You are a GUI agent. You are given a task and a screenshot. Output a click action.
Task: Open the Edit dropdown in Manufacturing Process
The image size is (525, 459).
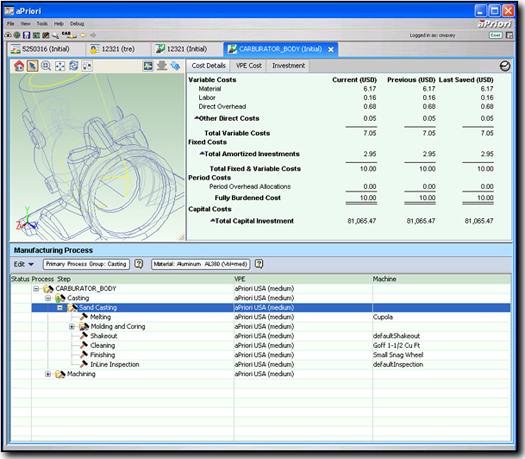pos(24,264)
